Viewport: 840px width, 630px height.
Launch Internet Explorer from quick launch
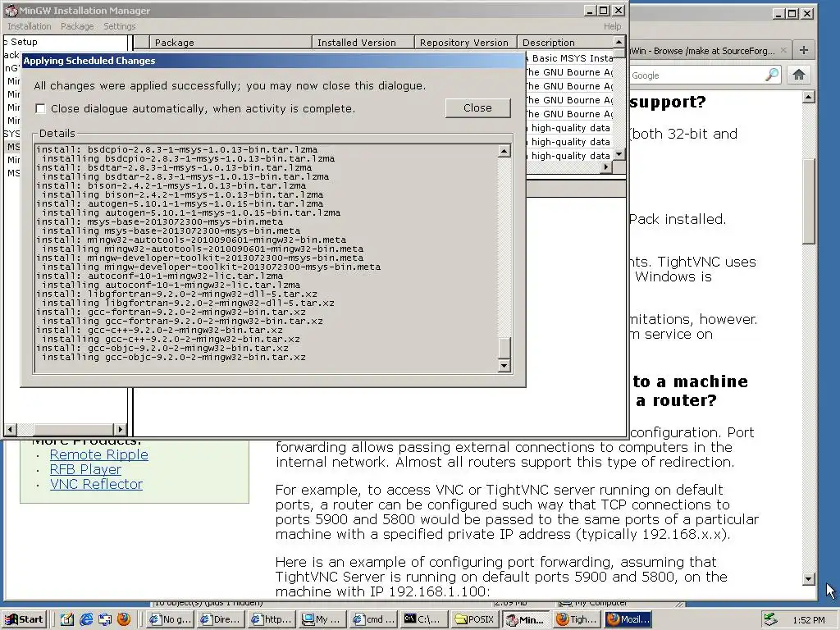click(x=86, y=619)
